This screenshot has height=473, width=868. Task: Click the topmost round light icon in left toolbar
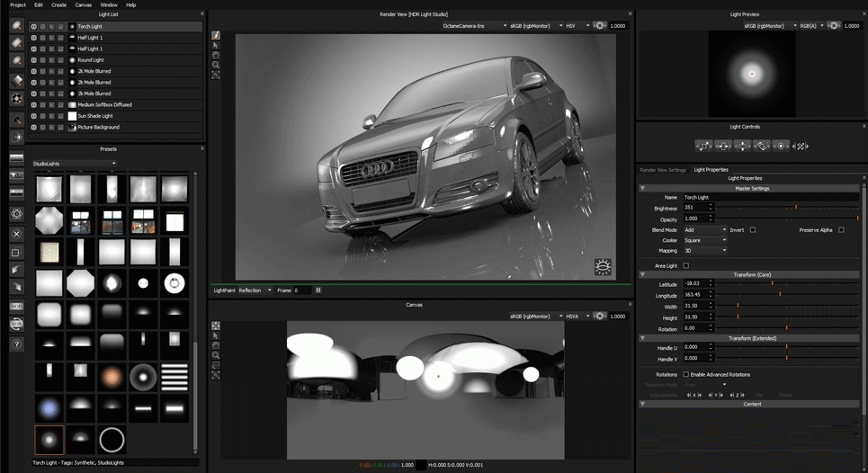(16, 25)
